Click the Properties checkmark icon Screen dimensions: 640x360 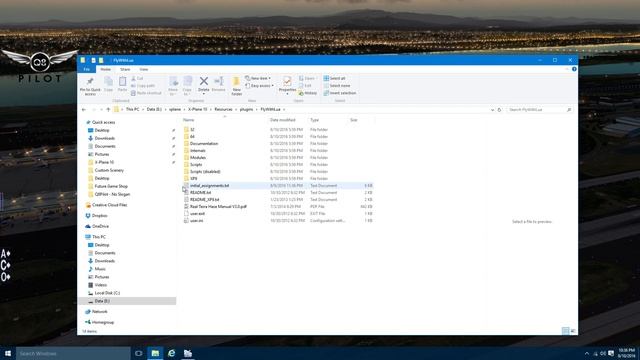point(287,81)
